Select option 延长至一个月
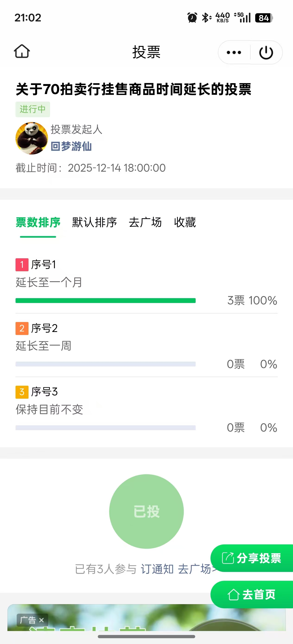This screenshot has width=293, height=644. [49, 282]
